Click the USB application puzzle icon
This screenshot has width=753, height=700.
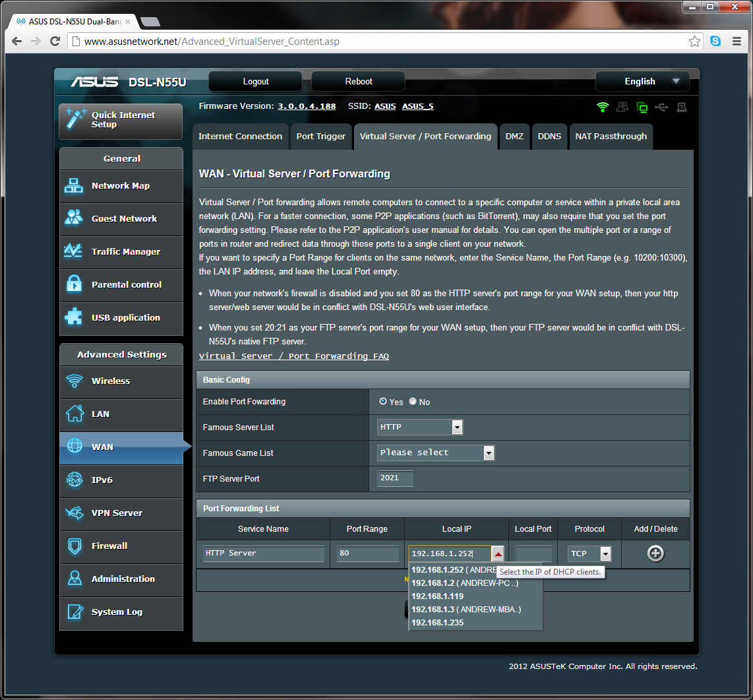73,317
